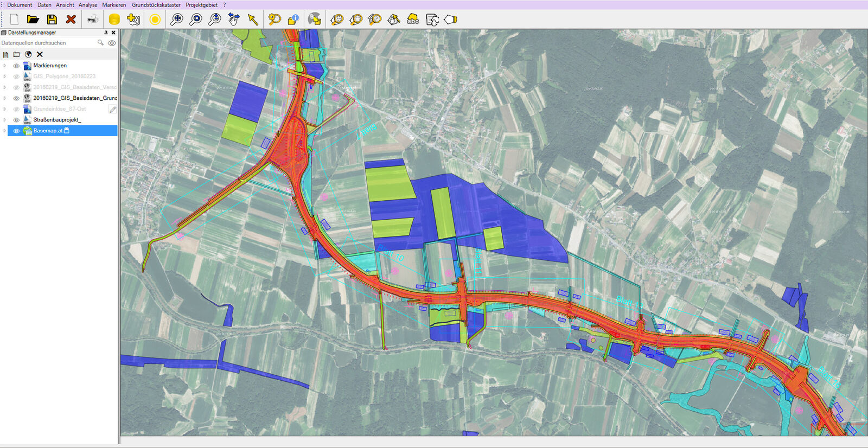This screenshot has width=868, height=448.
Task: Show the GIS_Polygone_20160223 layer
Action: tap(16, 76)
